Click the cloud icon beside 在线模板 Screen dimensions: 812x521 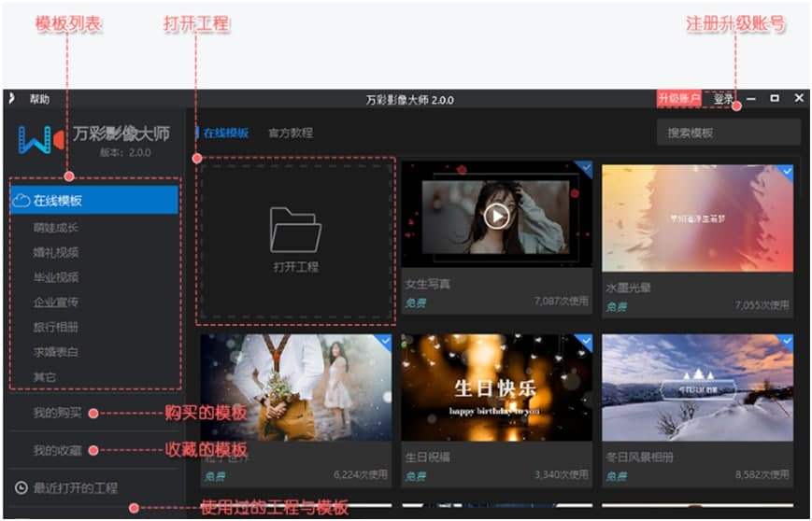coord(21,200)
